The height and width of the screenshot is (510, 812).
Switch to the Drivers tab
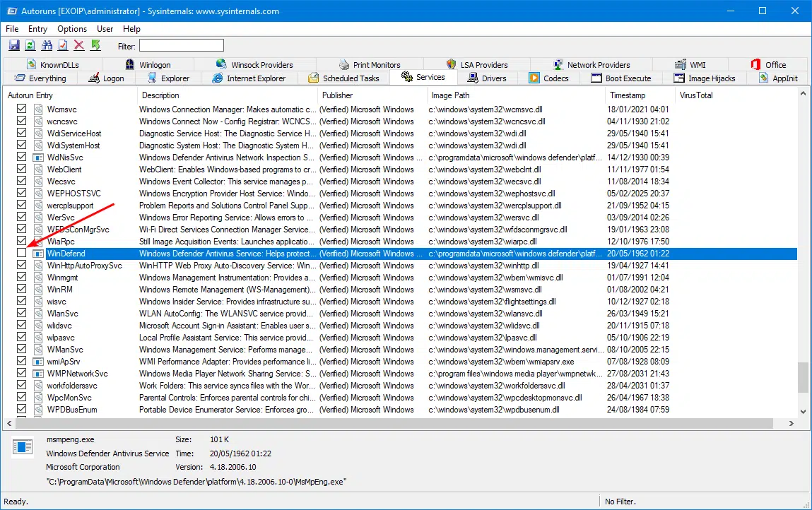pyautogui.click(x=488, y=78)
